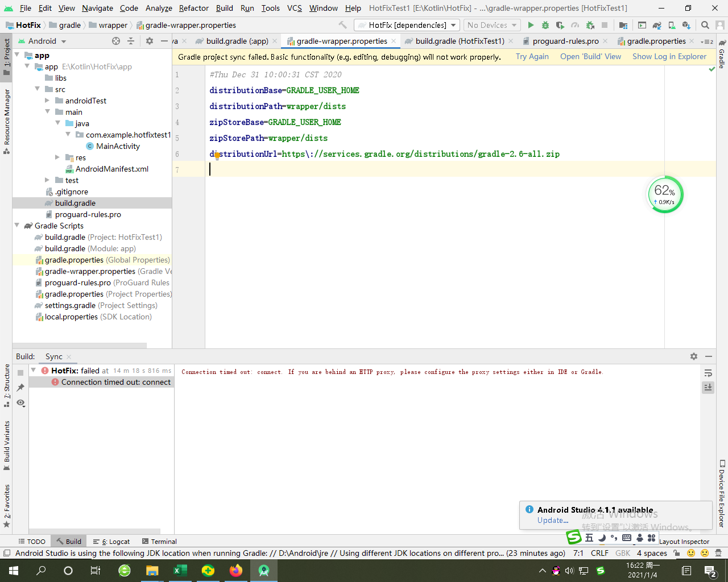Screen dimensions: 728x582
Task: Hide the Project panel with the minus icon
Action: (164, 41)
